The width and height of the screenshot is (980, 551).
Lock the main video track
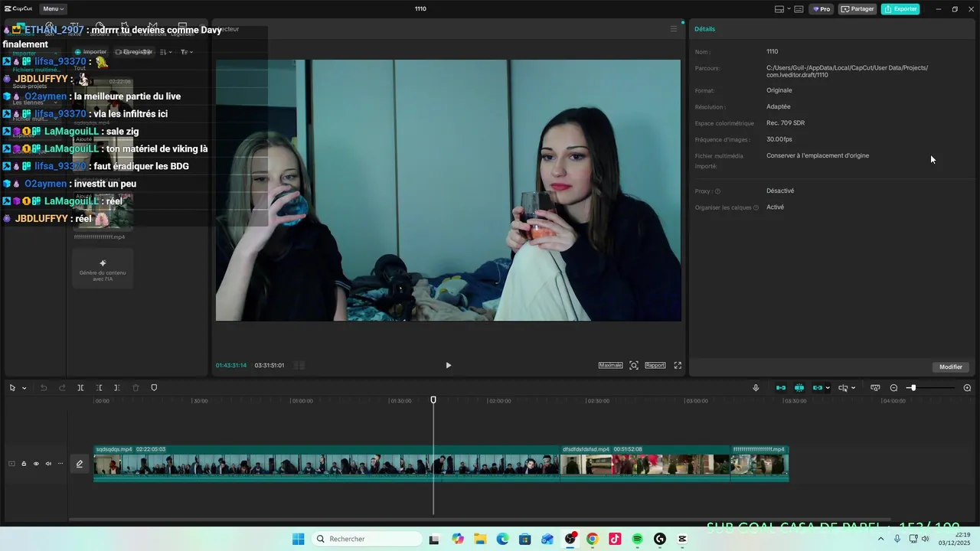(24, 464)
